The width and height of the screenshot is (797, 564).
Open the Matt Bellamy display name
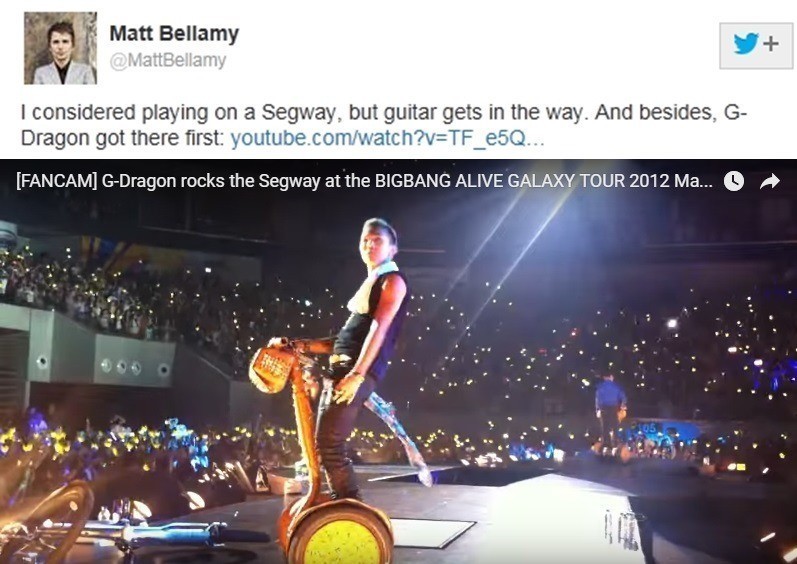click(174, 34)
